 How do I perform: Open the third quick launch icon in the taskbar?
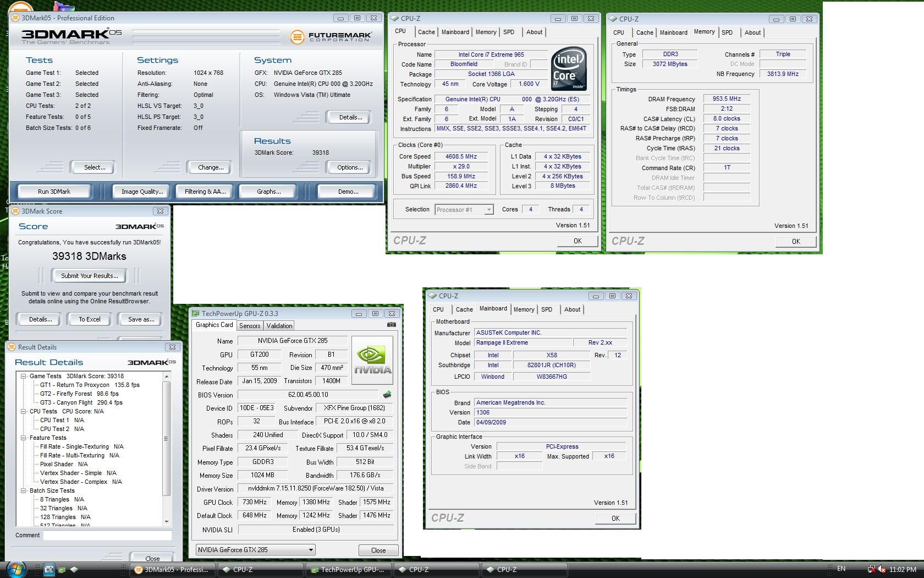pyautogui.click(x=74, y=569)
